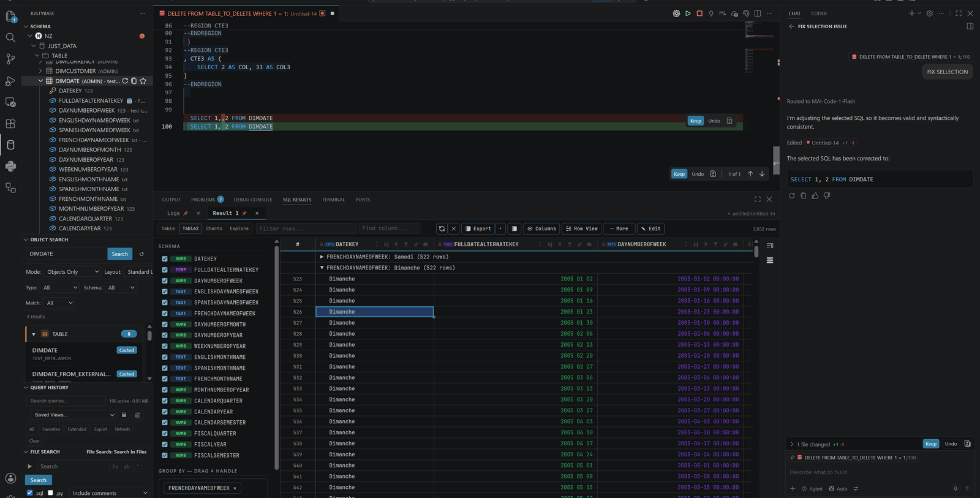Open the Accounts icon in activity bar
This screenshot has width=980, height=498.
10,478
